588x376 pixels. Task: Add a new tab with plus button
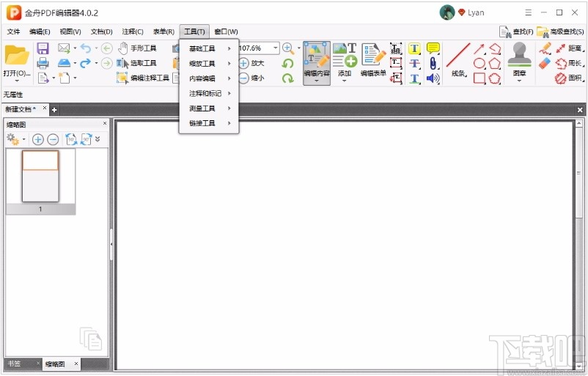[x=54, y=110]
